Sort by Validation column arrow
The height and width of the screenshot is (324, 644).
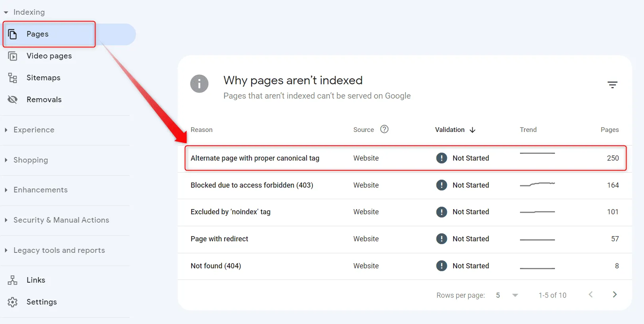click(472, 130)
